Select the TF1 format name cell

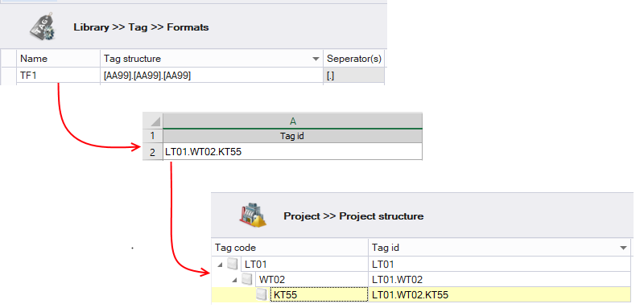point(58,76)
